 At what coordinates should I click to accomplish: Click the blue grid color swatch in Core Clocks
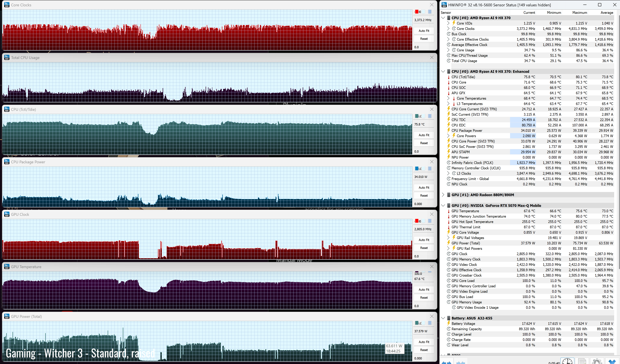pyautogui.click(x=430, y=12)
